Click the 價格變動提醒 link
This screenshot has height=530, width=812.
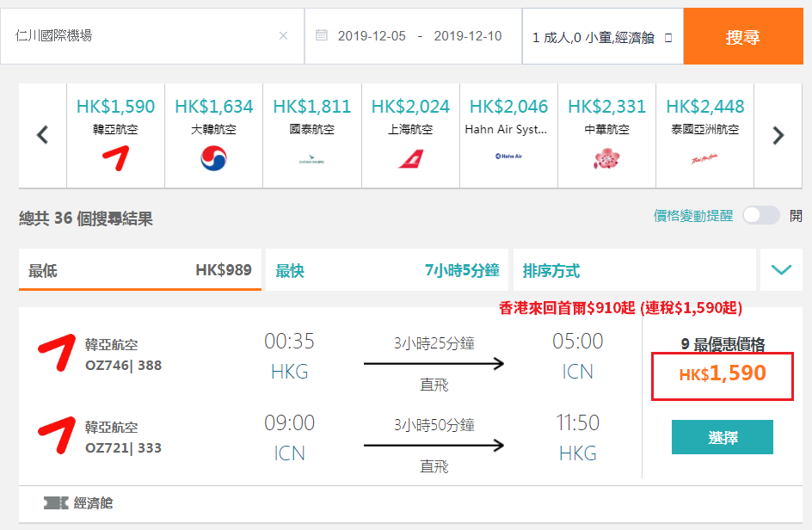[x=693, y=215]
